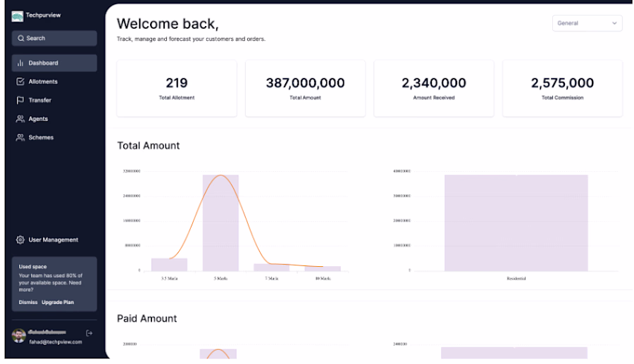Click the Transfer flag icon

click(20, 100)
